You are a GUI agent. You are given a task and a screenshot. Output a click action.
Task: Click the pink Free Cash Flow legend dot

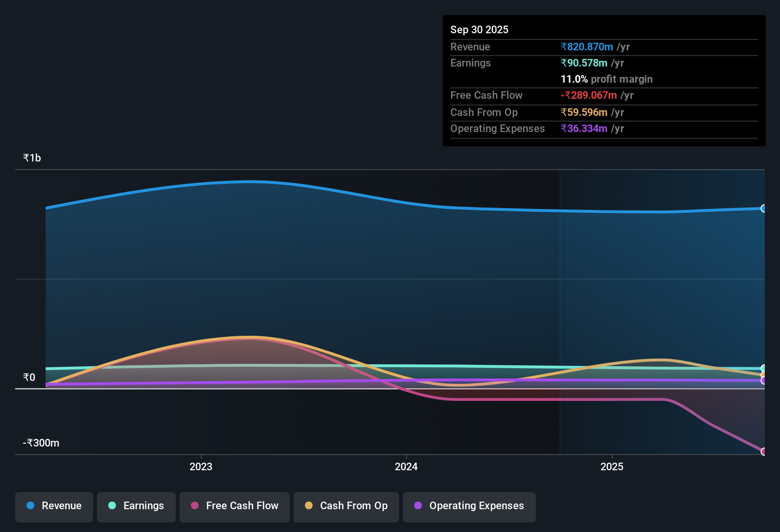point(195,505)
